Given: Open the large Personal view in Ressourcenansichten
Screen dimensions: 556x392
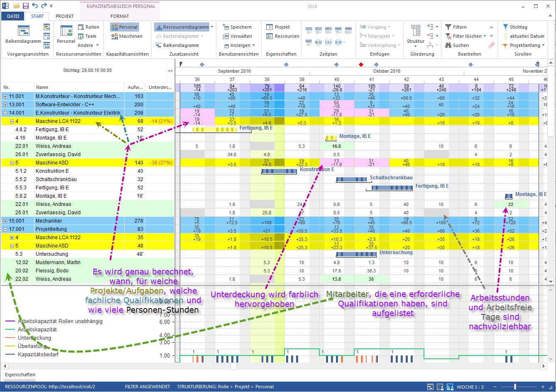Looking at the screenshot, I should (x=66, y=34).
